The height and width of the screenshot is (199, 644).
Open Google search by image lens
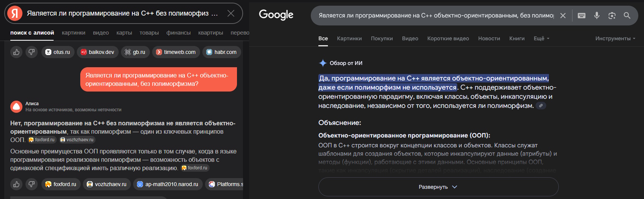(x=612, y=16)
